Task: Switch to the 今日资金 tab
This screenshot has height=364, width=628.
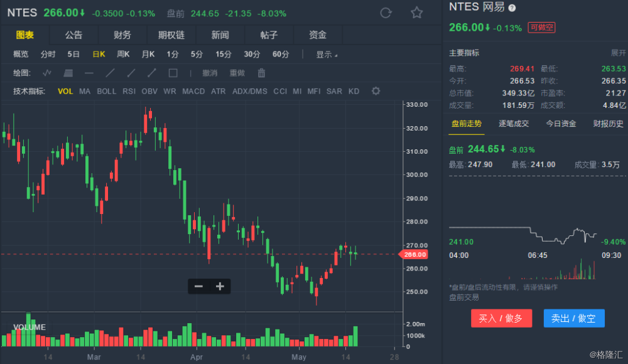Action: tap(561, 124)
